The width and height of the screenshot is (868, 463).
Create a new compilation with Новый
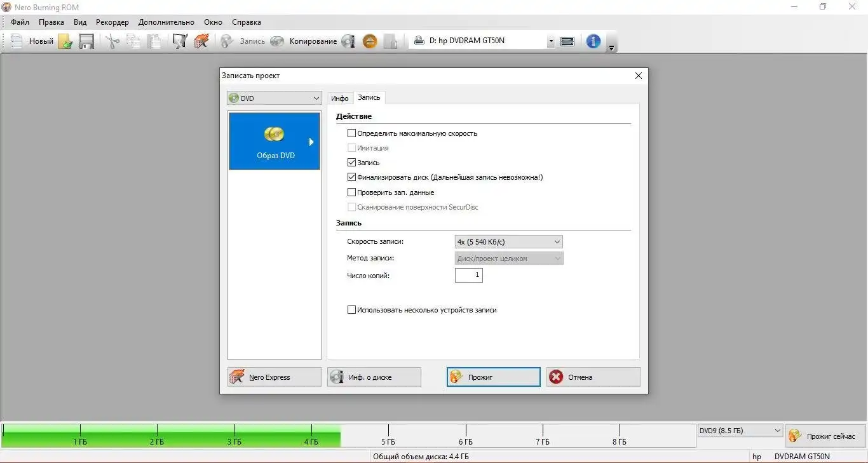click(x=32, y=41)
